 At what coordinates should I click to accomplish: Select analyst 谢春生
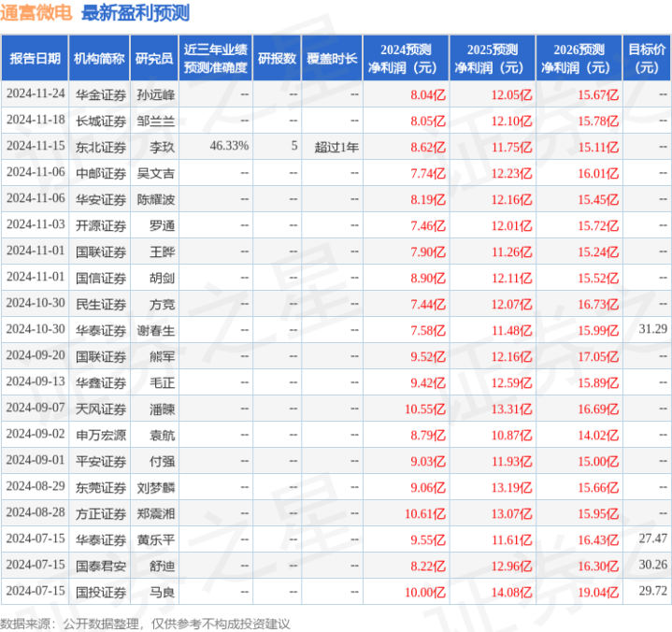[155, 330]
